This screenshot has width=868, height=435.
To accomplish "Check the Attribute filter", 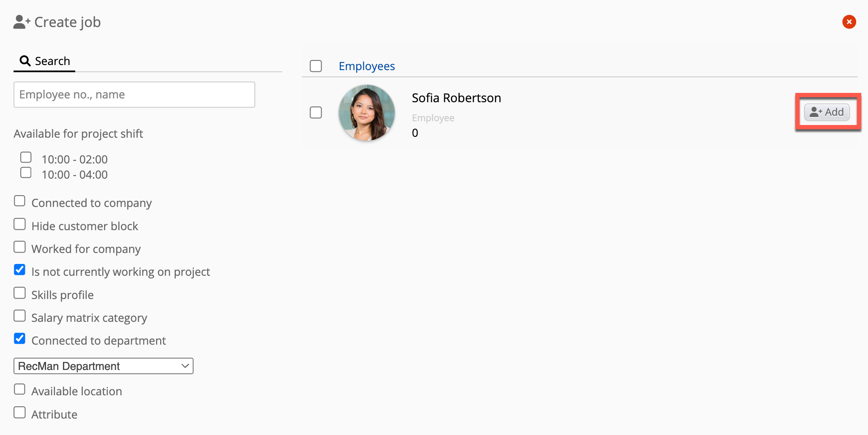I will [20, 413].
